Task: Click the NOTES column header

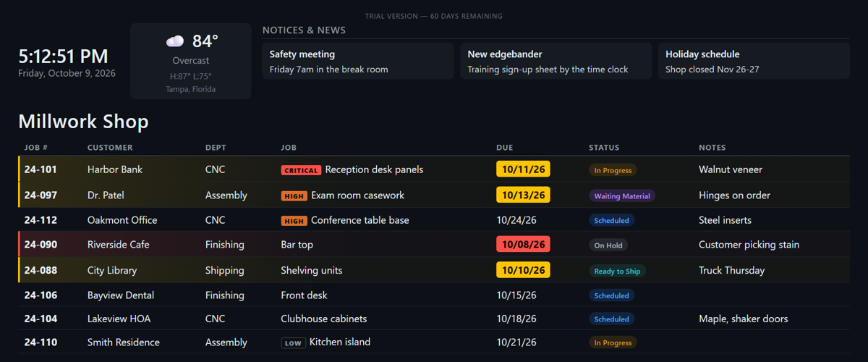Action: [x=712, y=148]
